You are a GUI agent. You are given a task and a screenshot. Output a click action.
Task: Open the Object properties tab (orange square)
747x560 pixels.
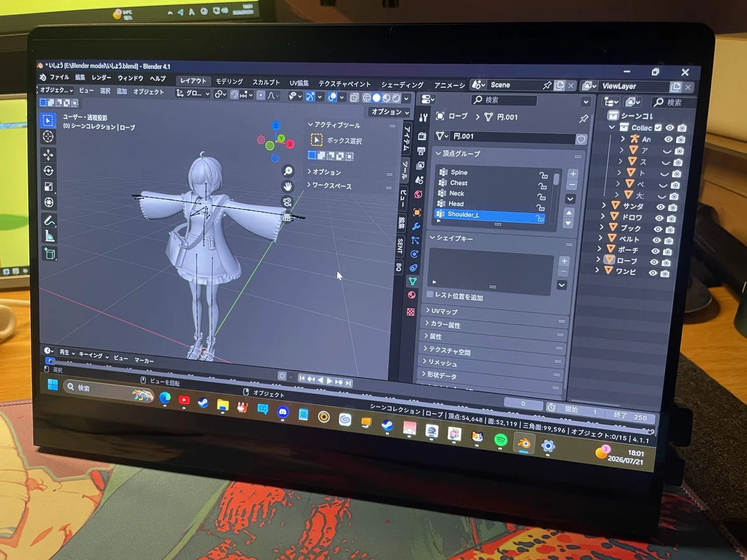[417, 212]
